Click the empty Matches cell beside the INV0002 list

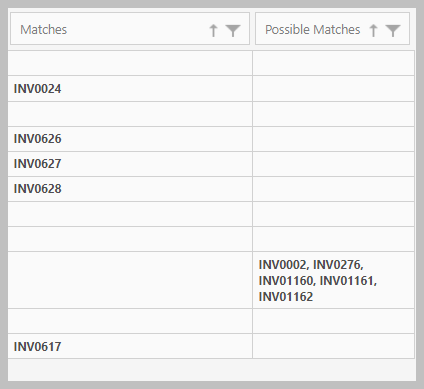[x=130, y=280]
